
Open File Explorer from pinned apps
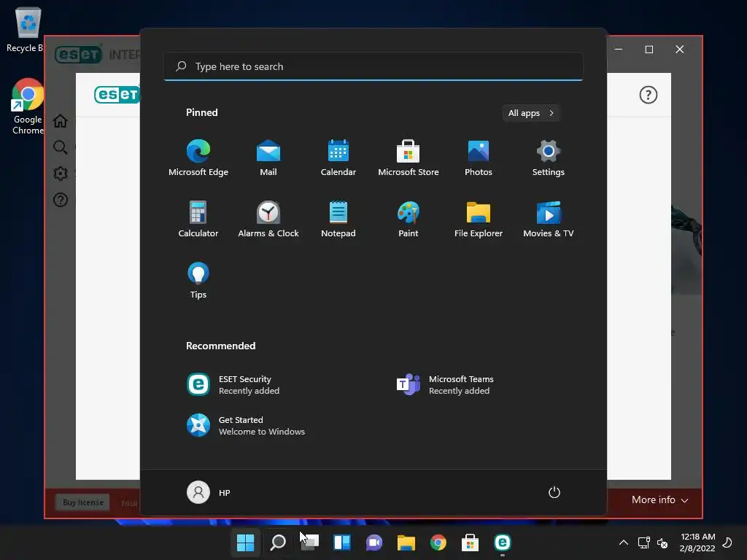(479, 219)
